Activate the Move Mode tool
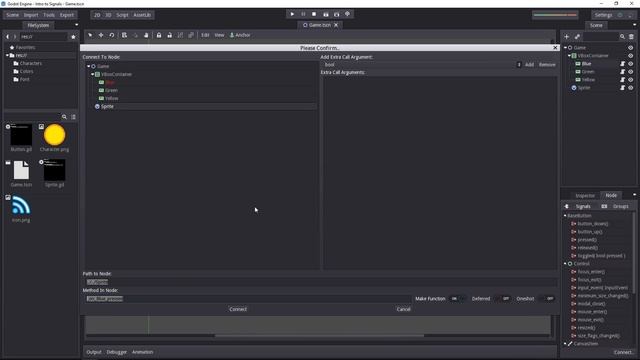 click(x=101, y=35)
